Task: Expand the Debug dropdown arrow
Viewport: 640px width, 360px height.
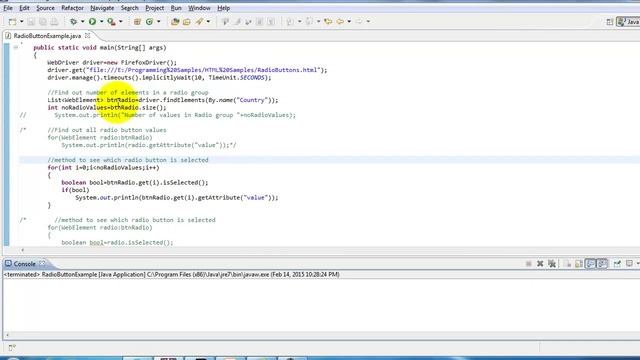Action: click(x=82, y=22)
